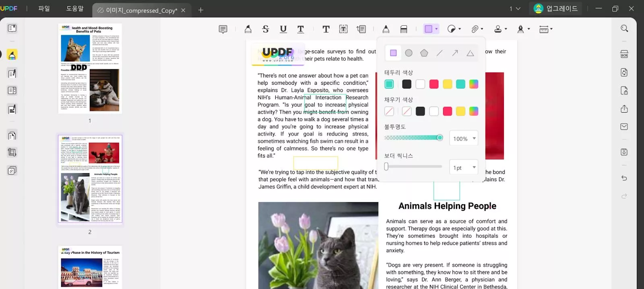The height and width of the screenshot is (289, 644).
Task: Click the 업그레이드 upgrade button
Action: [556, 8]
